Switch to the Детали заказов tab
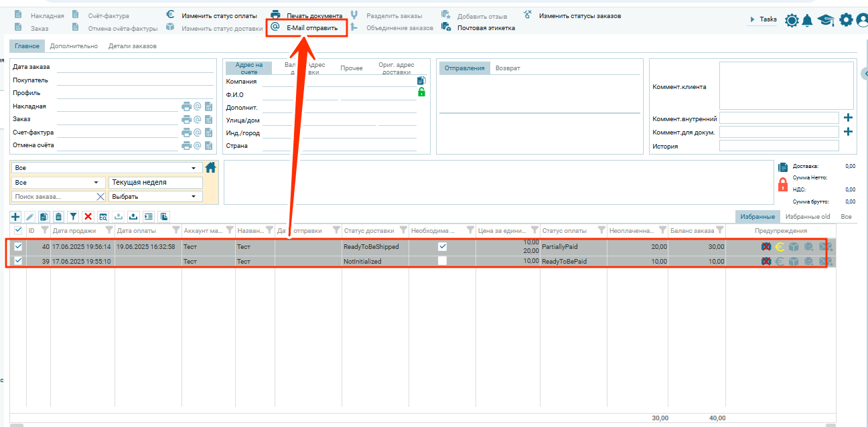 133,46
